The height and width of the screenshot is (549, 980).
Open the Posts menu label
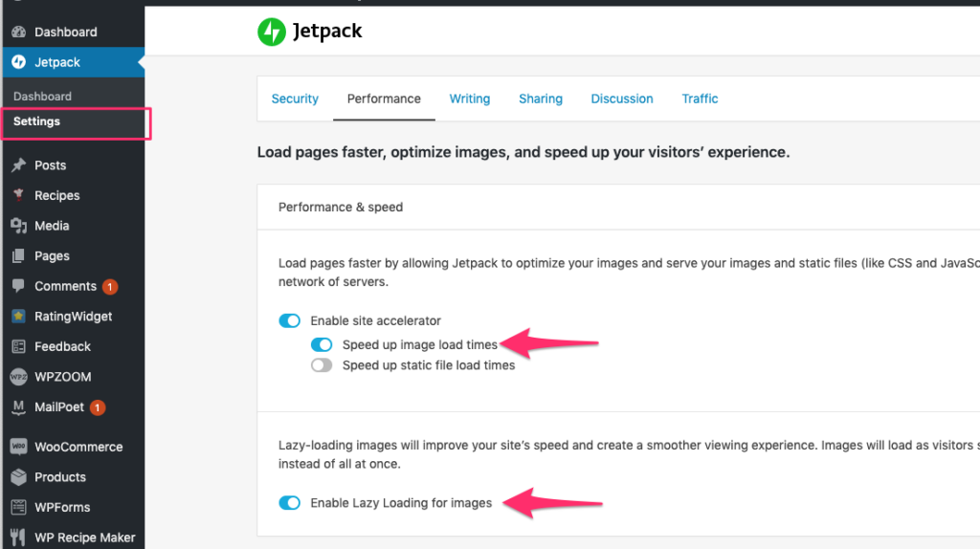click(x=50, y=165)
